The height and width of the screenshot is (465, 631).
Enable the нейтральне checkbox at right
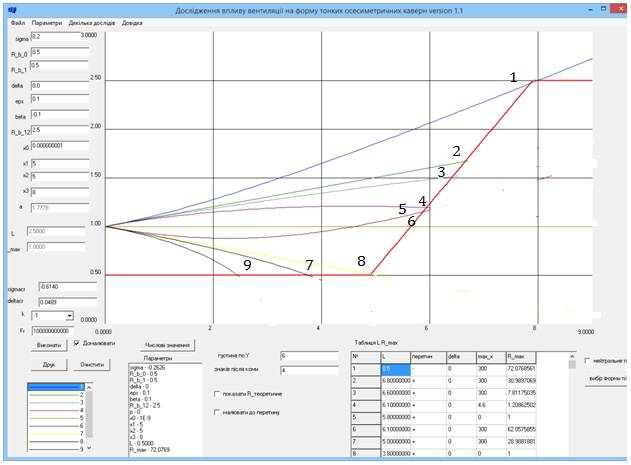(x=587, y=361)
